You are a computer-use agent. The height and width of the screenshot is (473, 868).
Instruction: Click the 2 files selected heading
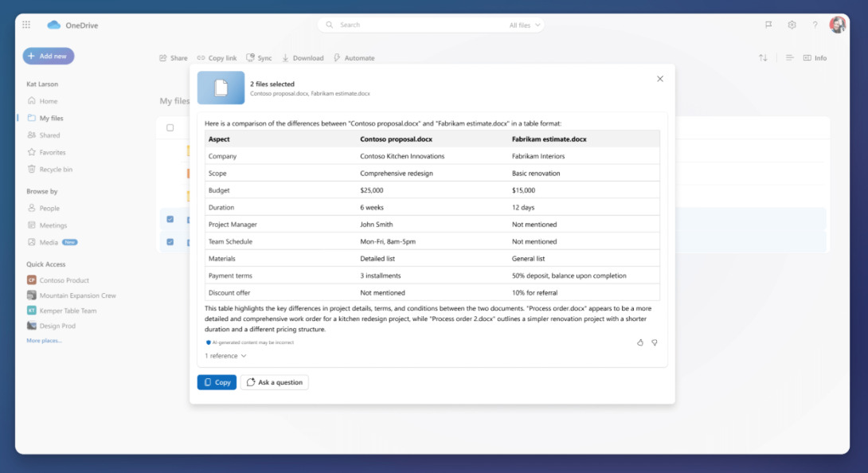click(x=272, y=84)
